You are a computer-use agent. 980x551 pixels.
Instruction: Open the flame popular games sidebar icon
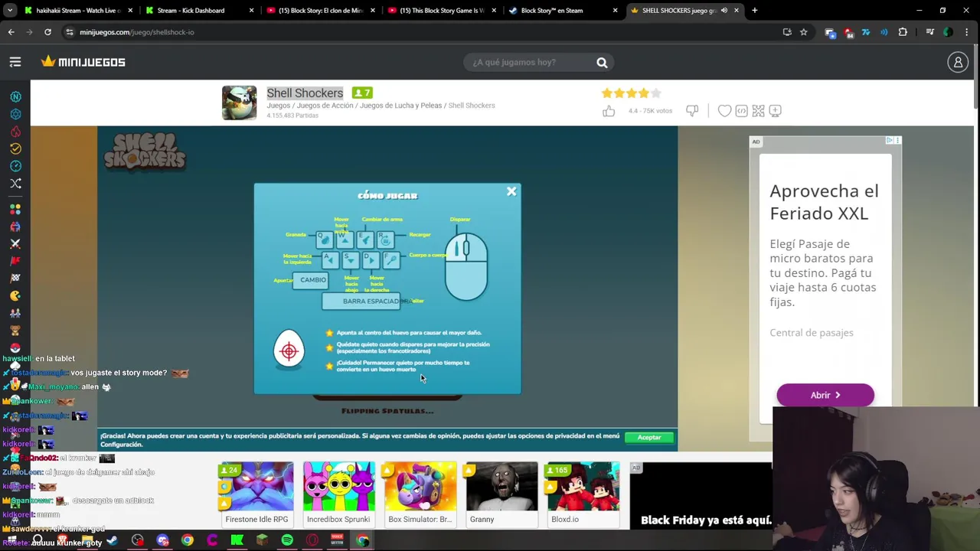(x=15, y=131)
